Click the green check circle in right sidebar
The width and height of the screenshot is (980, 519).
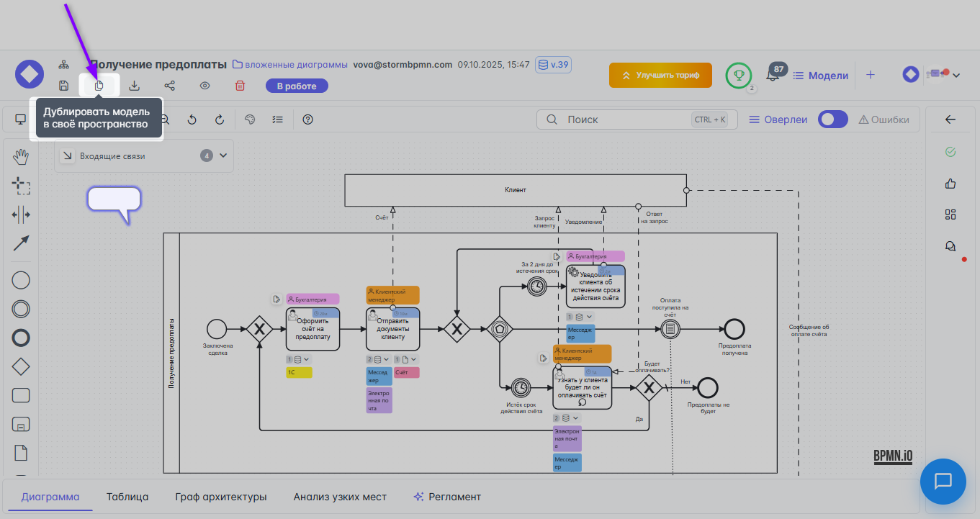point(950,152)
